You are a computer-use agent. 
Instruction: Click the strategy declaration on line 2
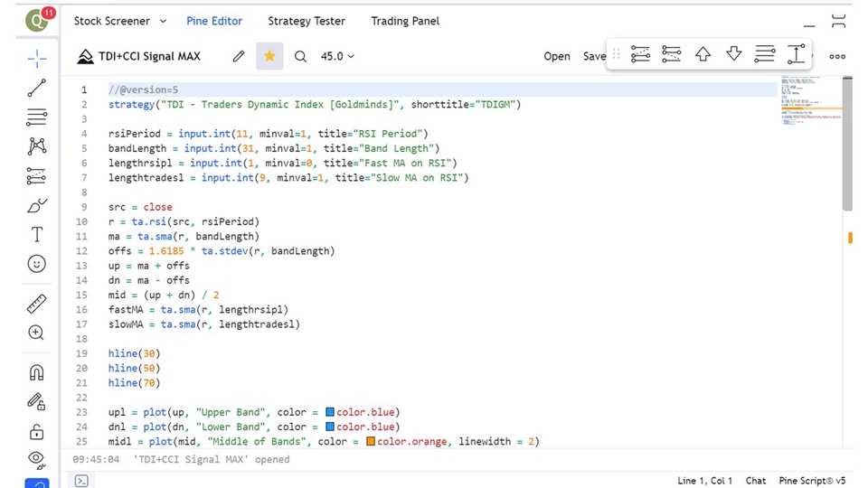click(315, 105)
